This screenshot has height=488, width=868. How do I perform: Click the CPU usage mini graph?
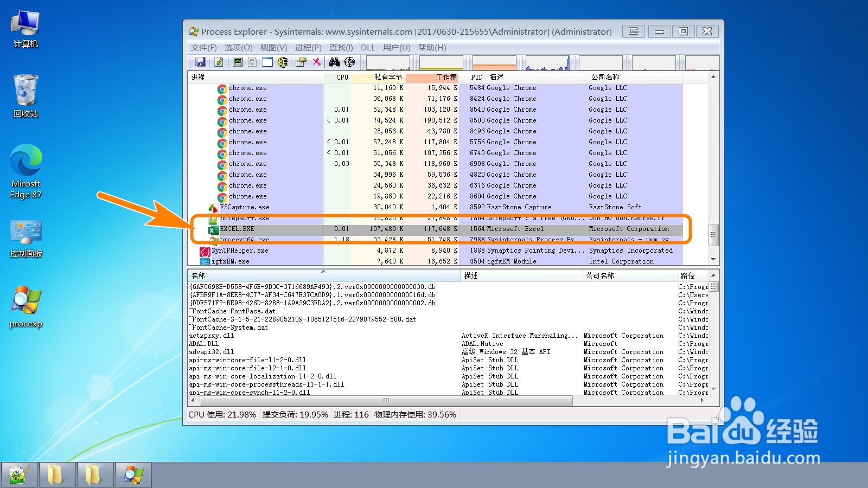388,63
